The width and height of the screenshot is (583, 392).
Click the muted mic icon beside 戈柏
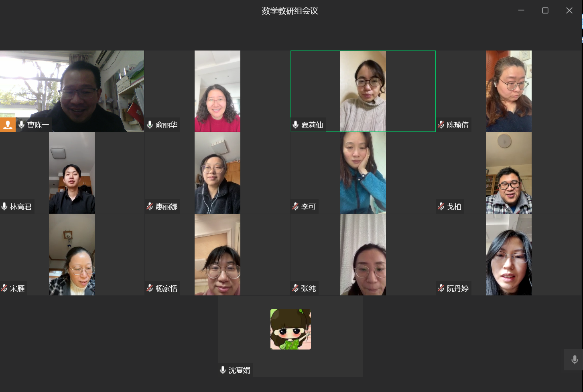pos(441,206)
